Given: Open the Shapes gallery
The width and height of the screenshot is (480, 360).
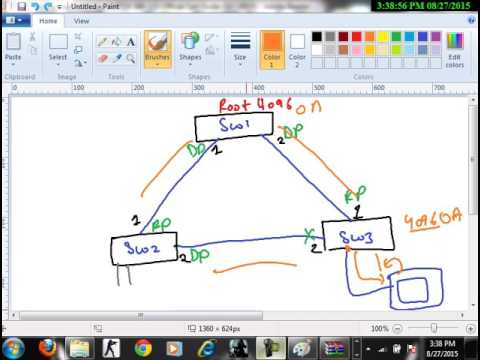Looking at the screenshot, I should tap(190, 49).
